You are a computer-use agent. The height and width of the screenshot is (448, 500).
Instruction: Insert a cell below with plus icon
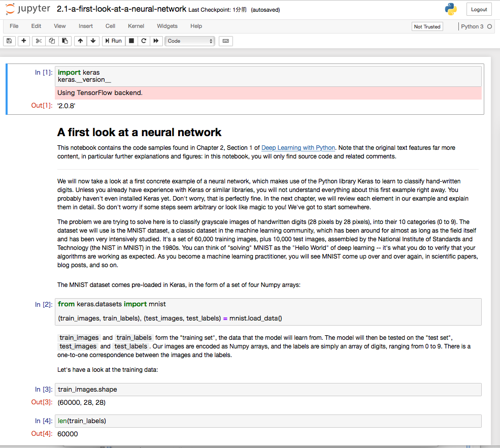tap(24, 41)
